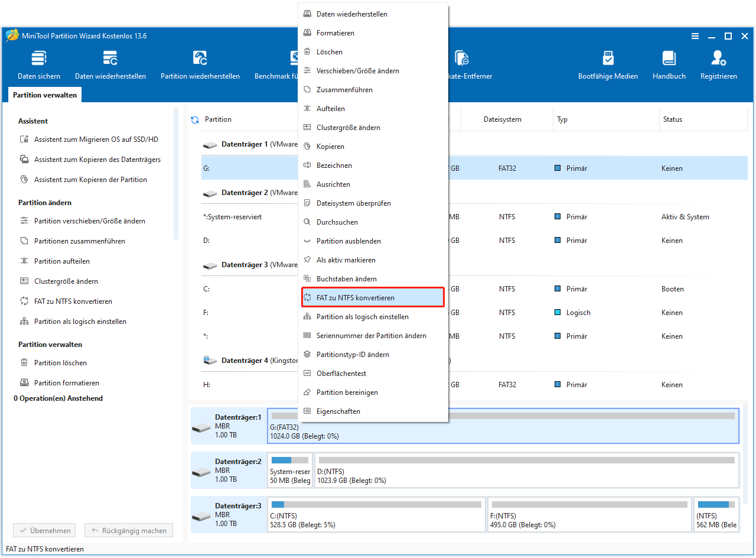Choose Eigenschaften in context menu
The image size is (756, 558).
pos(373,411)
